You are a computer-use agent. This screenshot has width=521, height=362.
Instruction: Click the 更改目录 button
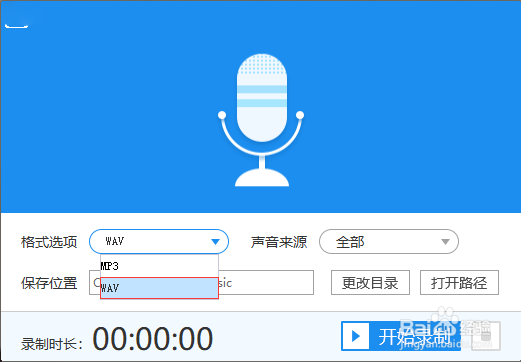click(x=370, y=283)
